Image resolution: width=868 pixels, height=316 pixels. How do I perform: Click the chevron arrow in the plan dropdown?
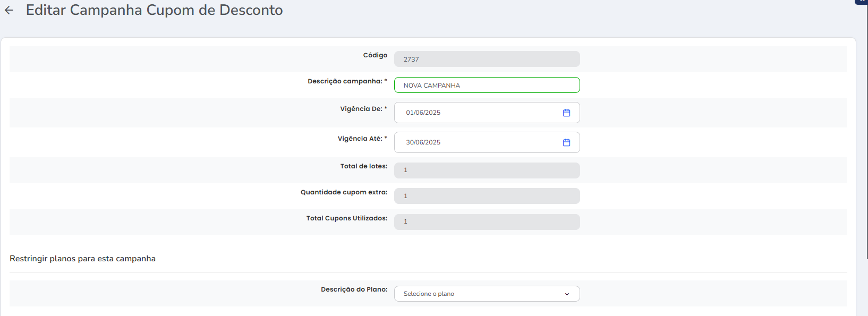(x=567, y=294)
